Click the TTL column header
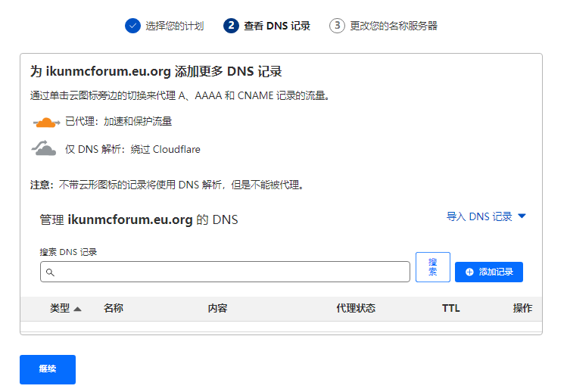567x392 pixels. [x=451, y=308]
